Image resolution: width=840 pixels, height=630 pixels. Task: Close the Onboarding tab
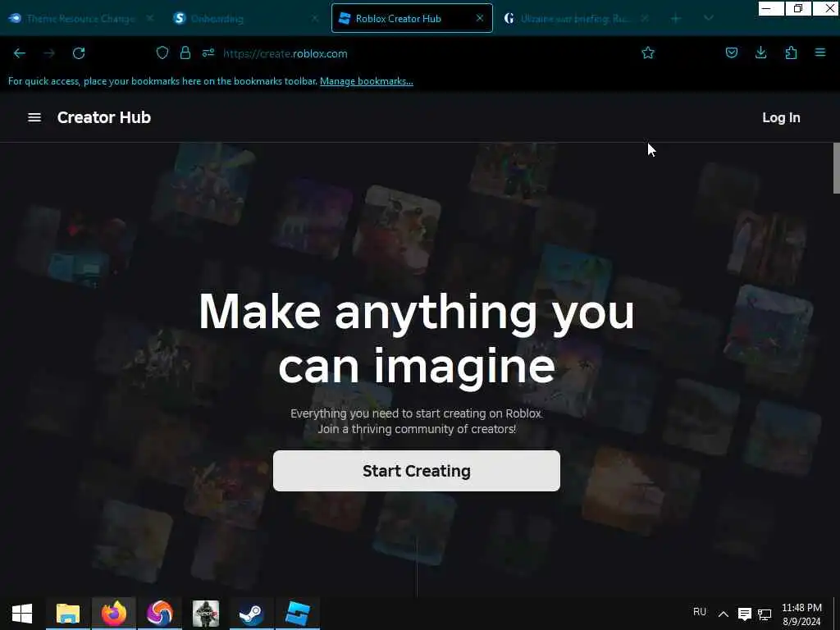tap(315, 18)
